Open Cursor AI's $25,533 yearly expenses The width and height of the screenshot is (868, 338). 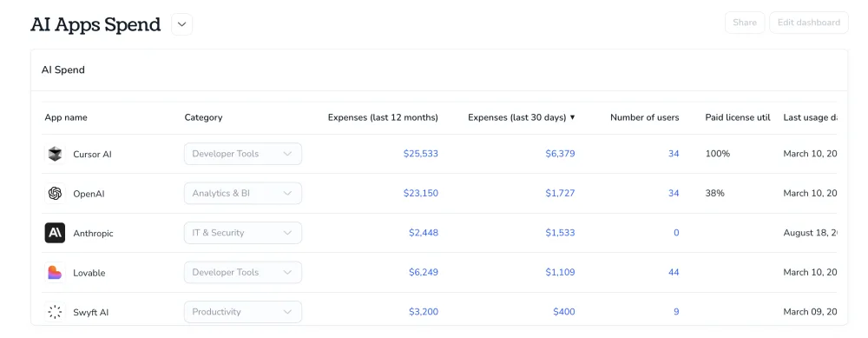point(421,154)
